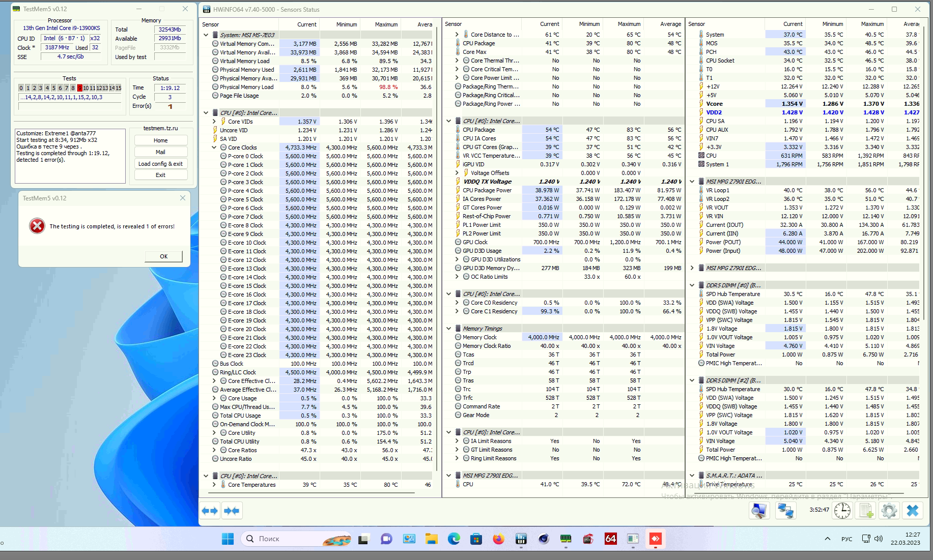
Task: Open the volume control in system tray
Action: tap(879, 539)
